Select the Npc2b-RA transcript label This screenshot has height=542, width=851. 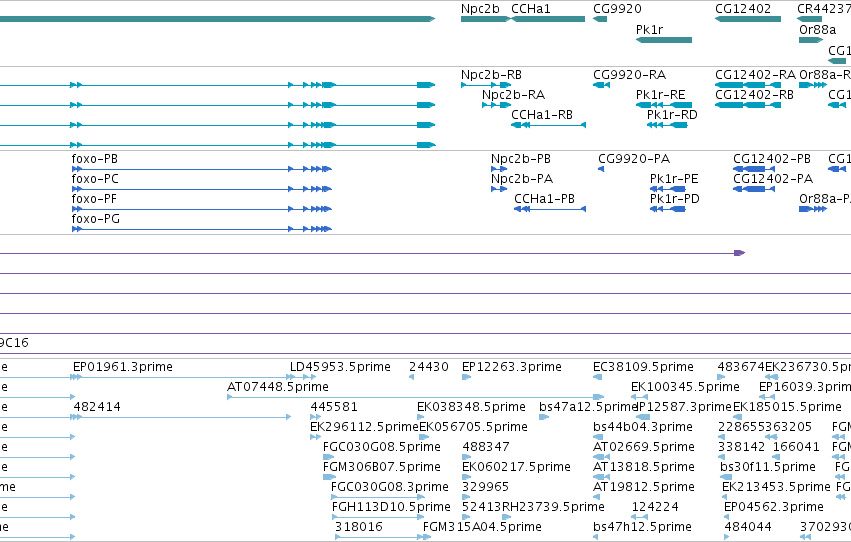pyautogui.click(x=513, y=95)
